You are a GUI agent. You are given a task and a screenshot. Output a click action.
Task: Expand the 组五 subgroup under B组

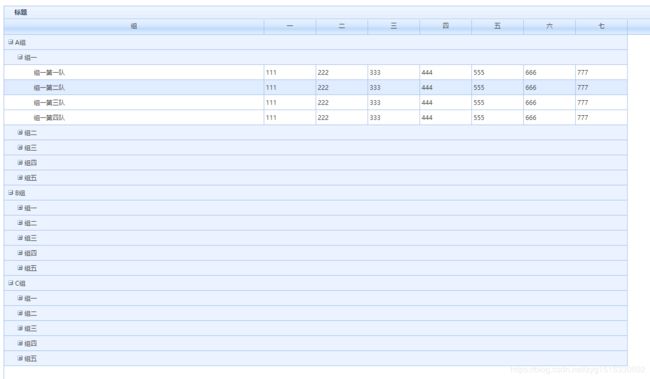point(20,268)
